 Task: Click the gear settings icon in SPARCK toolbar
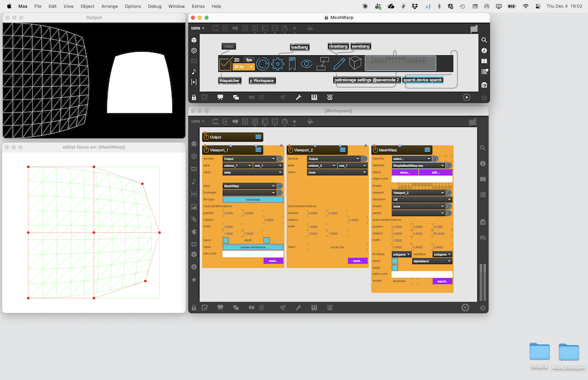coord(278,64)
